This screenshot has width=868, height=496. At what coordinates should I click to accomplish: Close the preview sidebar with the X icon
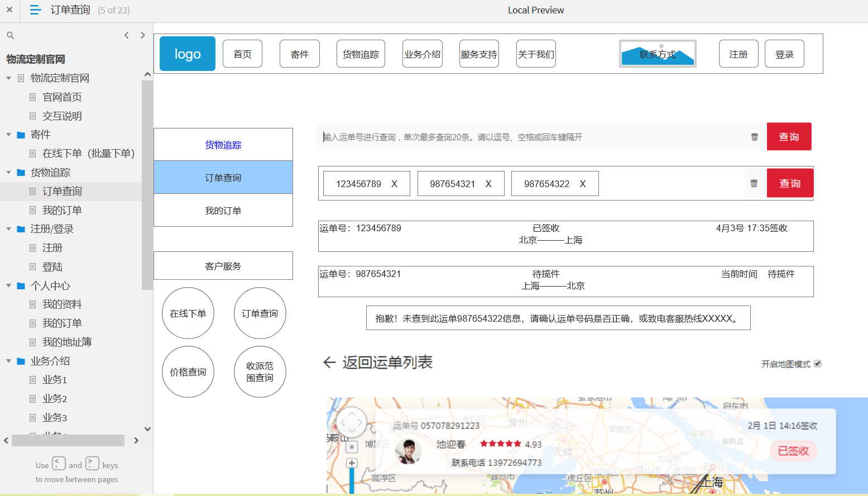9,9
